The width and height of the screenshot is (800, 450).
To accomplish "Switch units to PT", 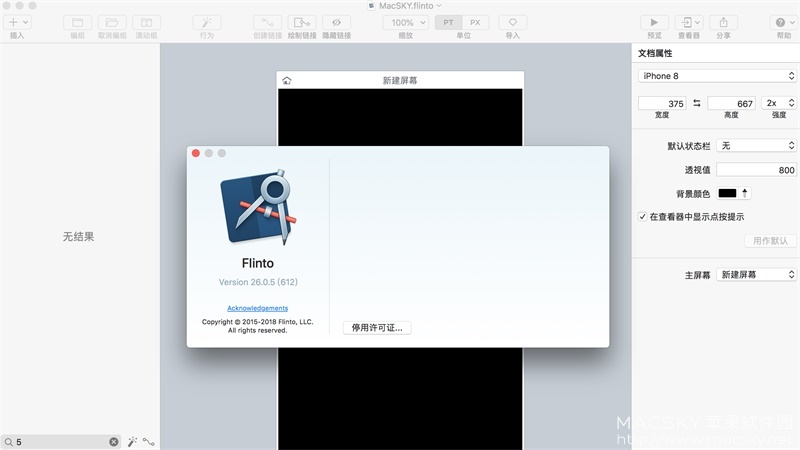I will [448, 22].
